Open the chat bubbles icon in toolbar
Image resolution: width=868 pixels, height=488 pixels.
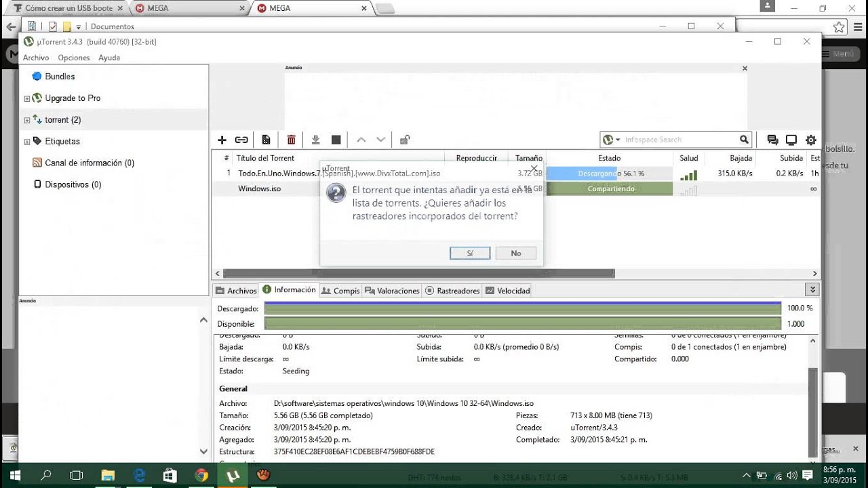point(772,140)
